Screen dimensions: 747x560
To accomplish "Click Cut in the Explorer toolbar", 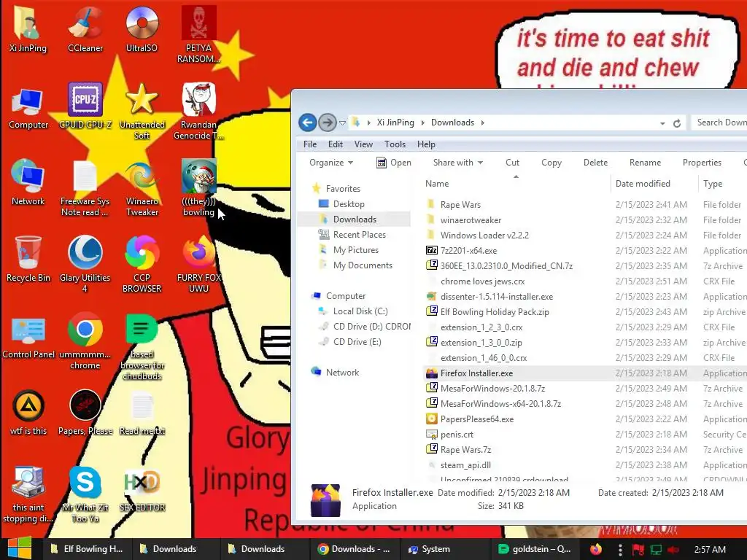I will point(513,163).
